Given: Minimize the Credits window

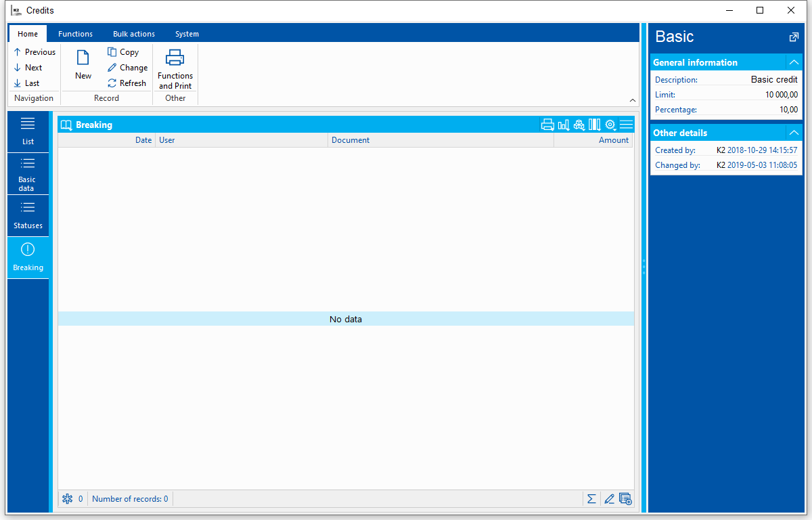Looking at the screenshot, I should tap(729, 10).
